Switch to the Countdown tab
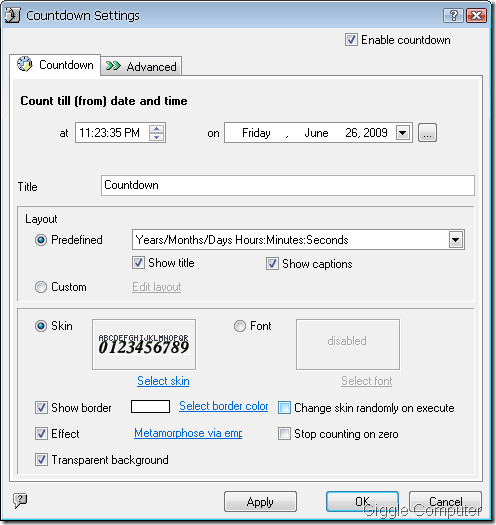The height and width of the screenshot is (525, 496). [55, 65]
